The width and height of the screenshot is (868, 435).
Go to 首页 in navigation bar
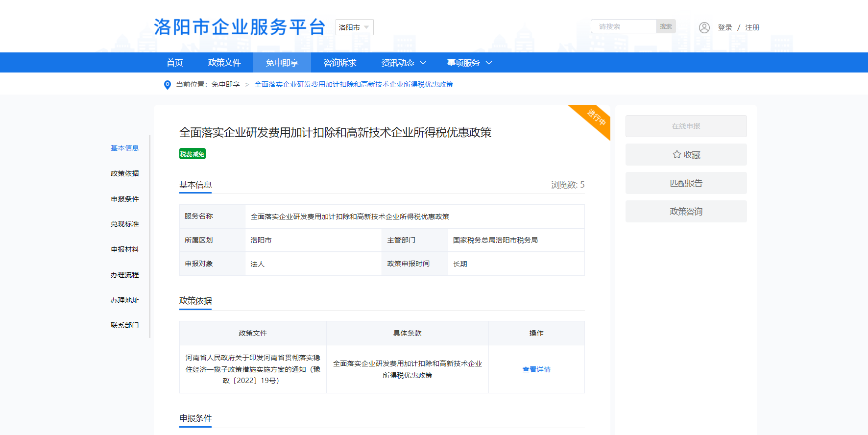click(x=175, y=63)
